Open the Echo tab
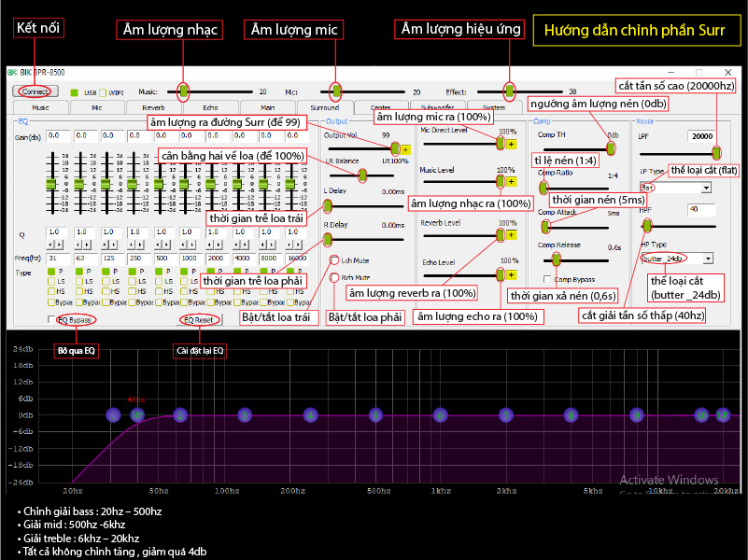Image resolution: width=748 pixels, height=560 pixels. click(x=210, y=107)
